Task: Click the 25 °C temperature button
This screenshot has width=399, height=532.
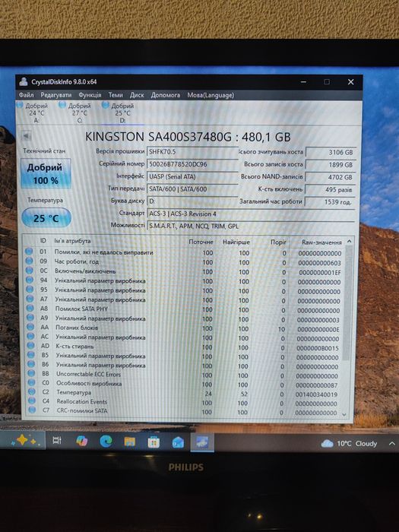Action: click(x=46, y=218)
